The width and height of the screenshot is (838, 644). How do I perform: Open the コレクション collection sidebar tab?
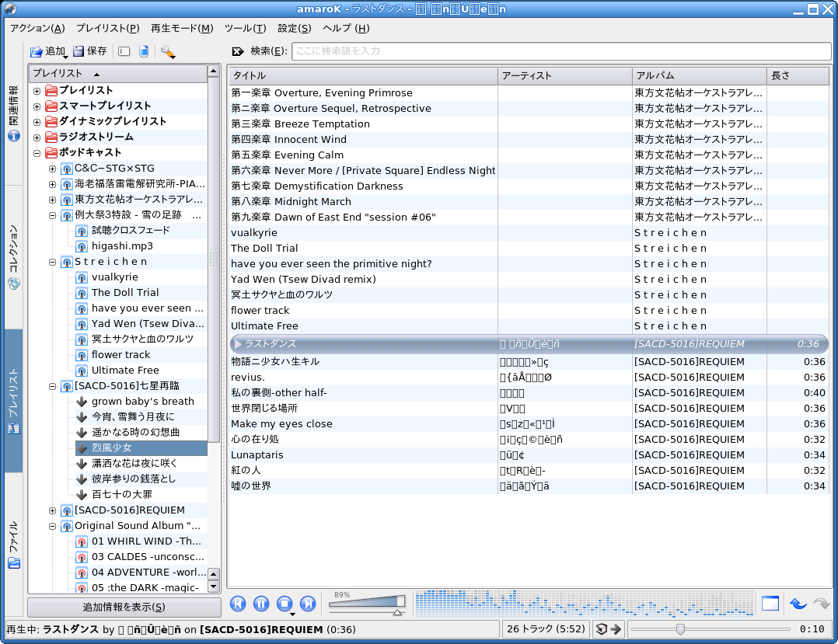(x=14, y=257)
